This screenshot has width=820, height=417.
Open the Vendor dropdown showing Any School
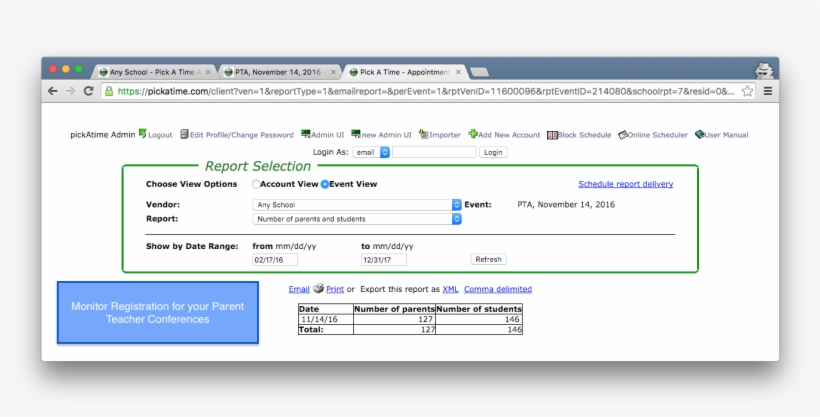357,205
